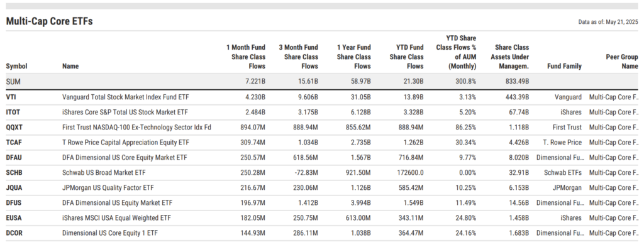This screenshot has height=242, width=644.
Task: Click the First Trust fund family cell
Action: [567, 128]
